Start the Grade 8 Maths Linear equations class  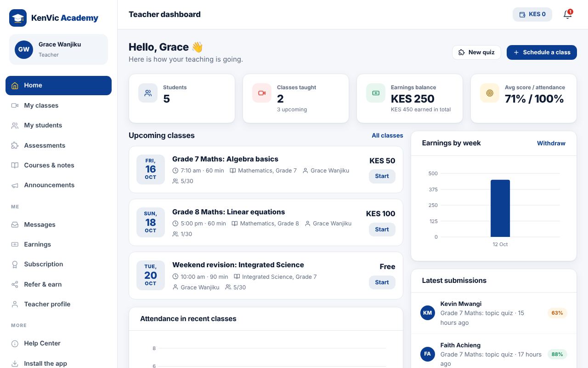pyautogui.click(x=382, y=230)
